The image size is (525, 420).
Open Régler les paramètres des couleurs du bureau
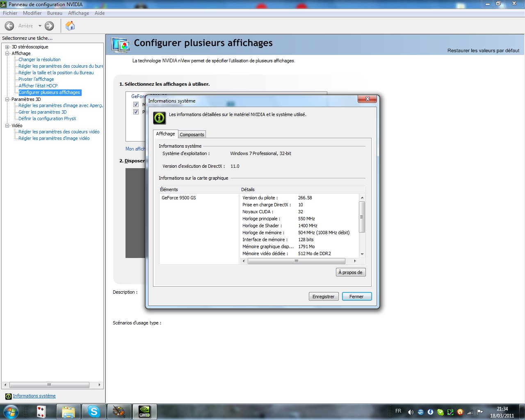coord(61,66)
